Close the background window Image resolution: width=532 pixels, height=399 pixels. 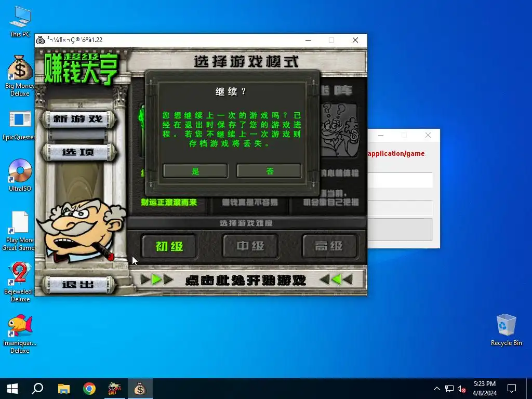(x=428, y=135)
